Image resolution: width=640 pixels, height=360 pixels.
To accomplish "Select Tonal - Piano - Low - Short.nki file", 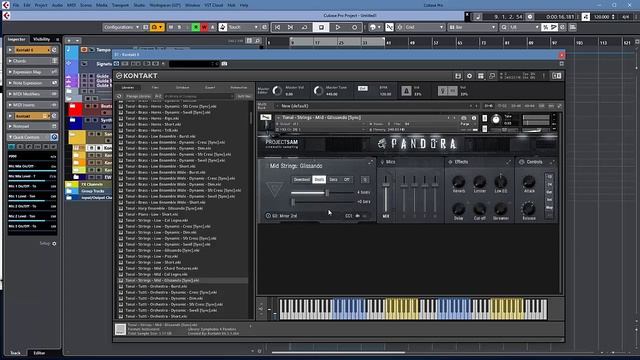I will pyautogui.click(x=151, y=214).
